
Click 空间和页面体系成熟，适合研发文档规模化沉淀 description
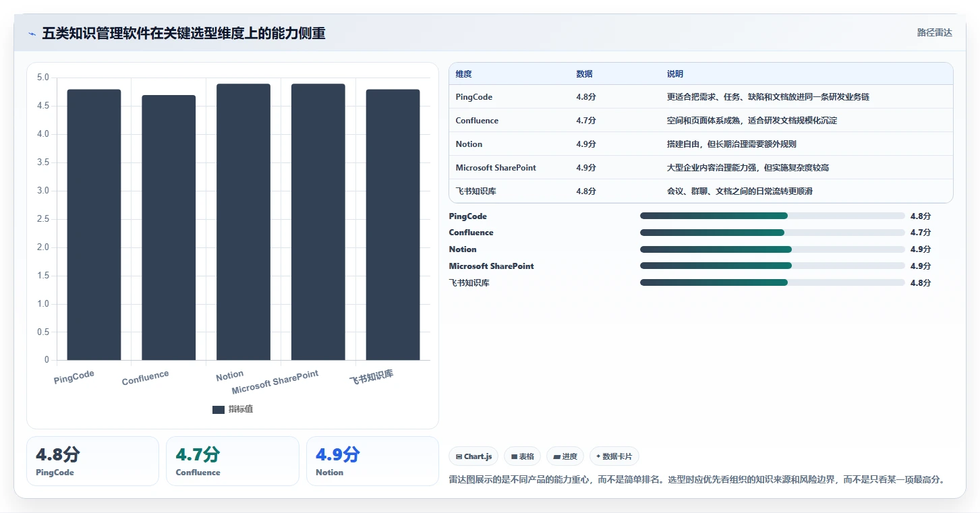752,121
